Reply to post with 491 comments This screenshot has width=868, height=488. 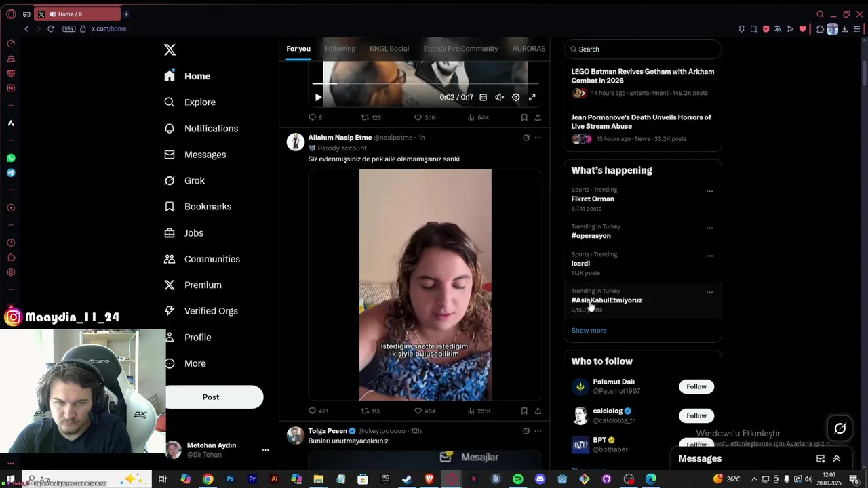[x=318, y=411]
